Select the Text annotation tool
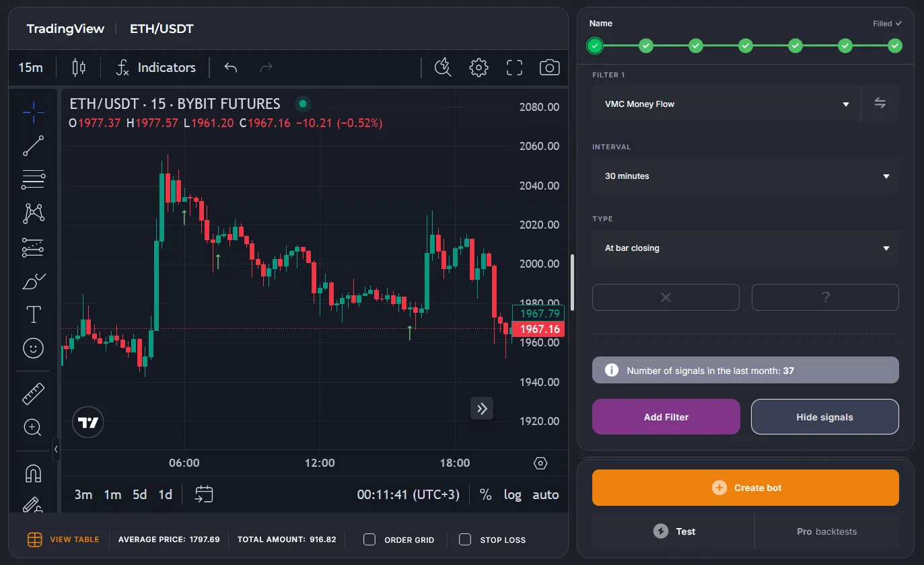This screenshot has height=565, width=924. [33, 314]
